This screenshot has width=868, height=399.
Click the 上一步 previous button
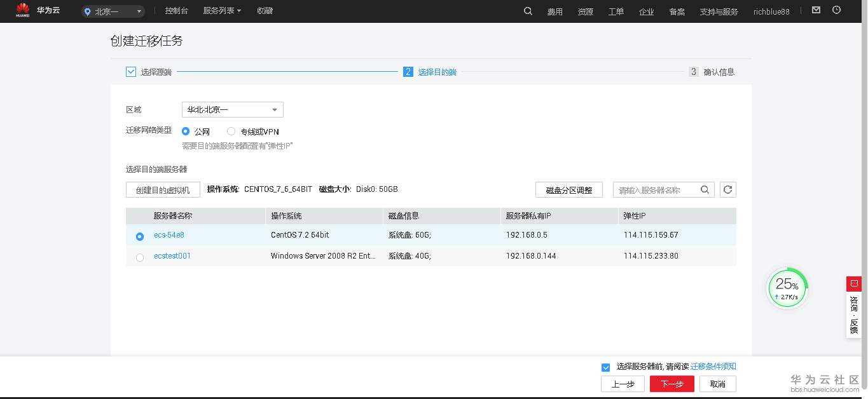[623, 384]
